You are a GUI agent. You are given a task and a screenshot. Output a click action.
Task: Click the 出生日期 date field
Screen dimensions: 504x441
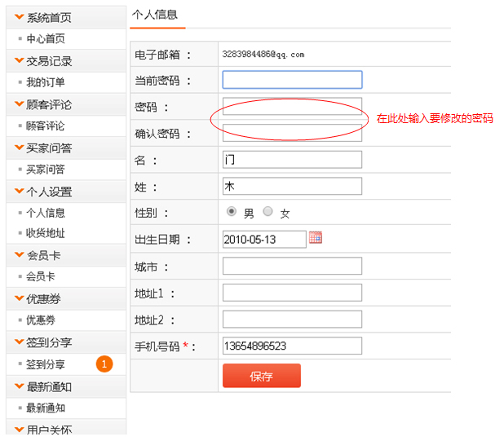pos(263,239)
